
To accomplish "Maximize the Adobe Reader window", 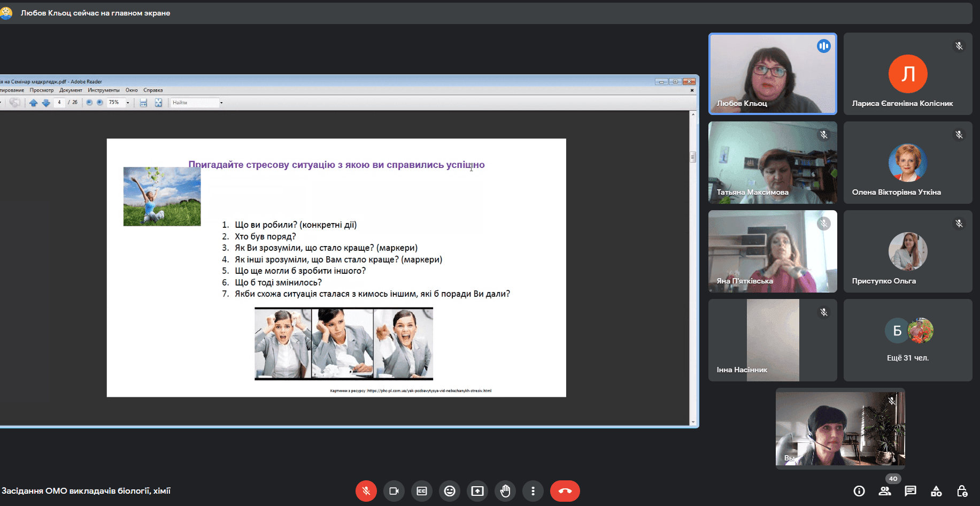I will 675,81.
